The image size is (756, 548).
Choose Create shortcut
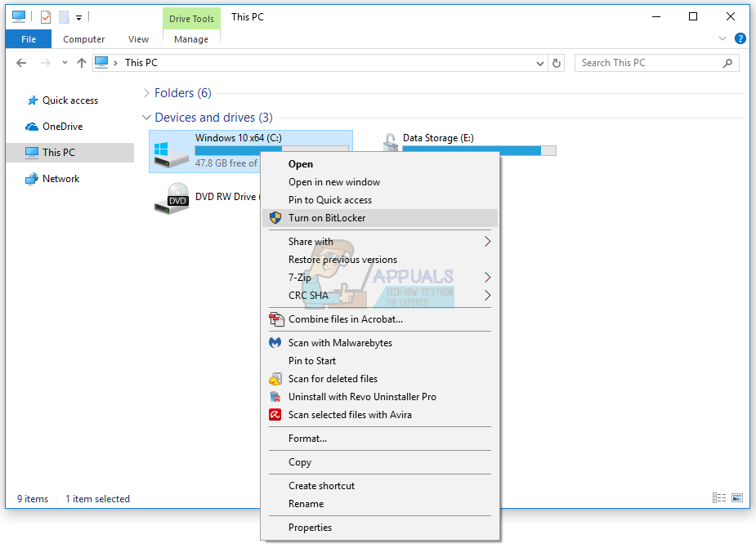[x=380, y=486]
